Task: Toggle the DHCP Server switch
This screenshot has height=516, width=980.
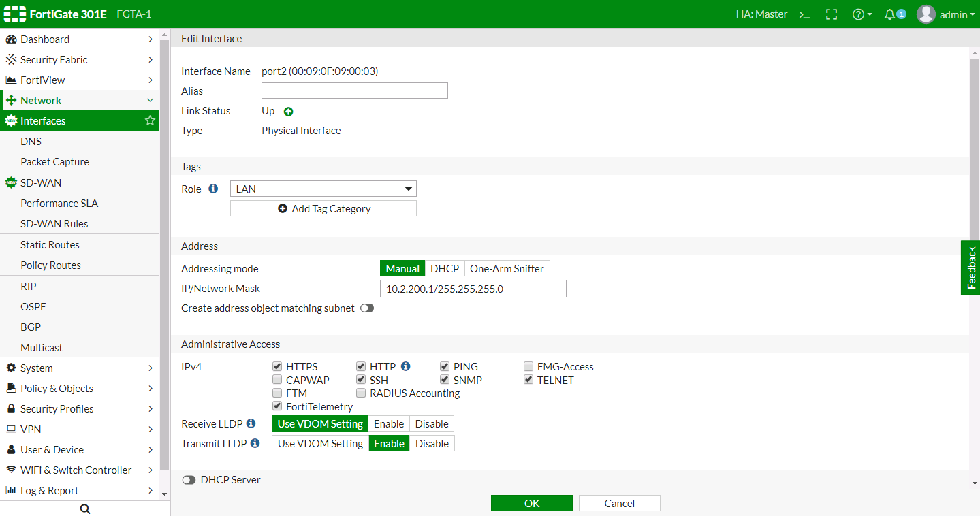Action: click(189, 480)
